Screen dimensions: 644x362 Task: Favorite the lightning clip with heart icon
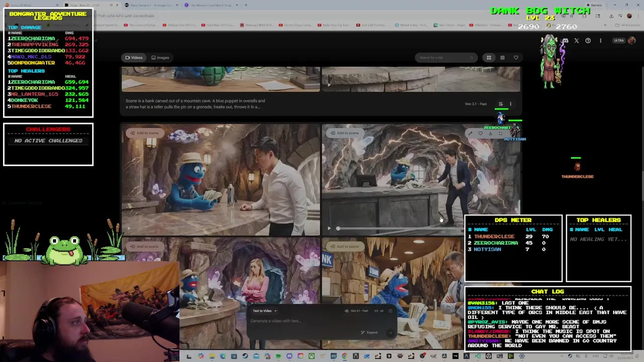click(x=480, y=134)
